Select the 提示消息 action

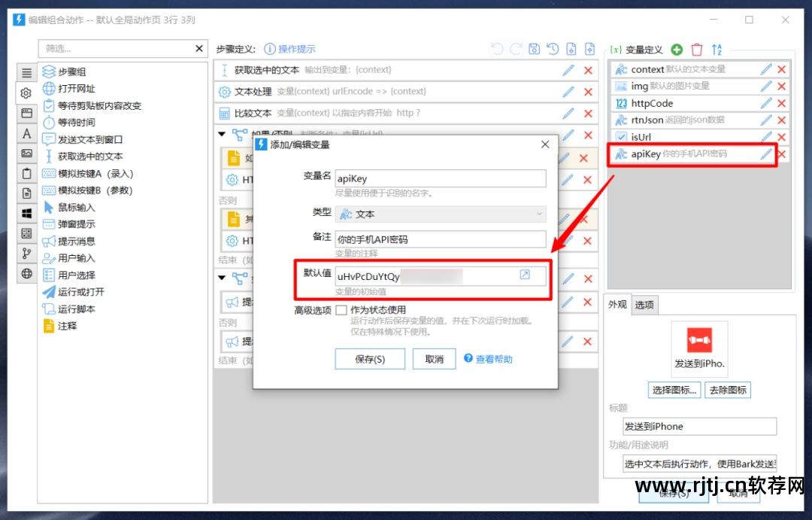[69, 241]
